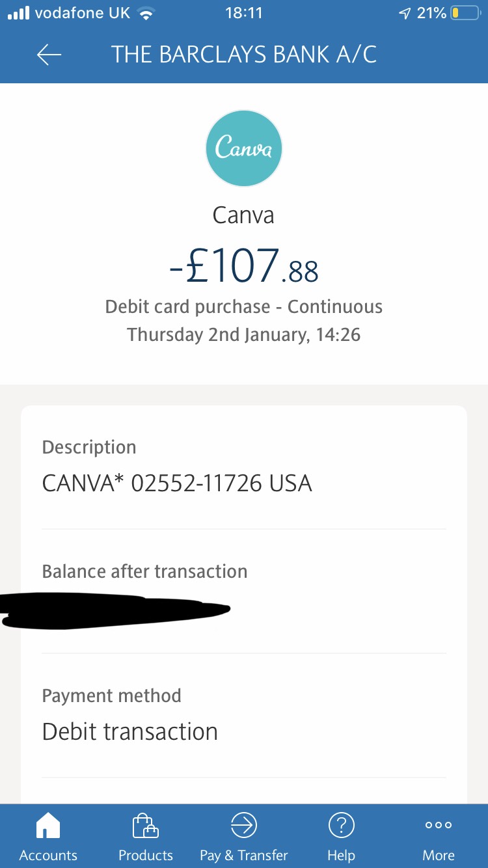Tap the Canva merchant logo
Image resolution: width=488 pixels, height=868 pixels.
[244, 148]
